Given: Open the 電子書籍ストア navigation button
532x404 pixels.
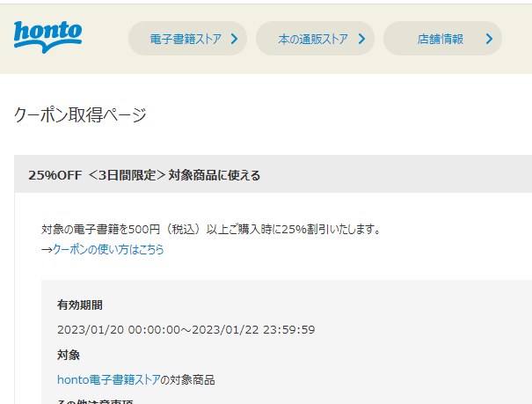Looking at the screenshot, I should click(x=187, y=39).
